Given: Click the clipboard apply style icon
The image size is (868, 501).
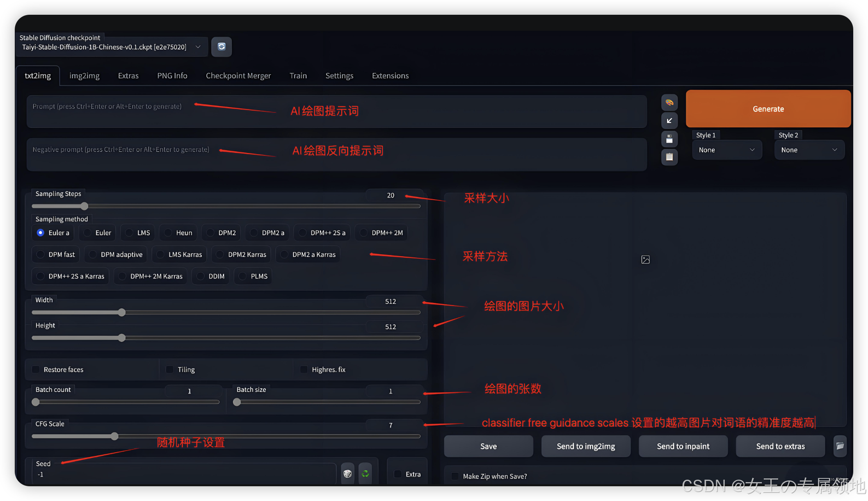Looking at the screenshot, I should click(x=669, y=157).
